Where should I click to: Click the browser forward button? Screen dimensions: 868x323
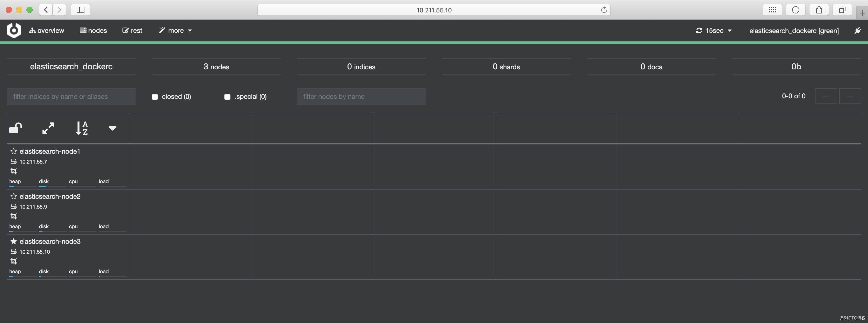pos(59,10)
